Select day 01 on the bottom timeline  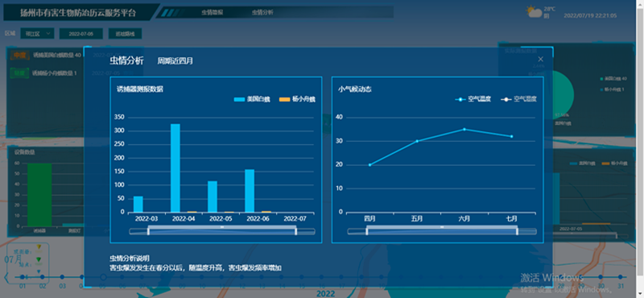[x=23, y=277]
